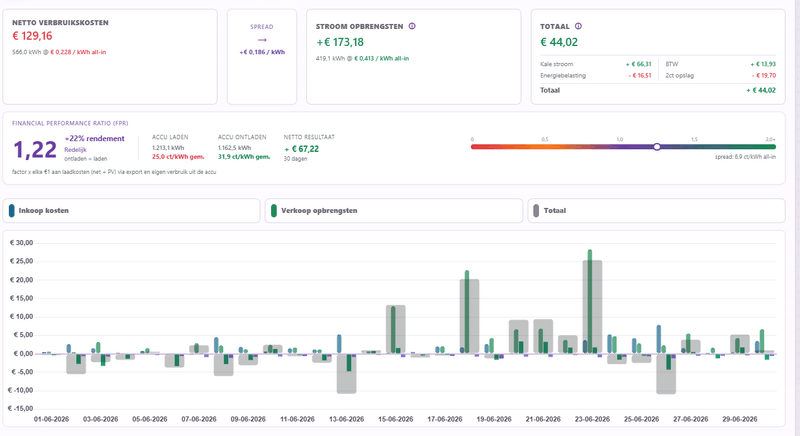Click the Energiebelasting row label
This screenshot has height=436, width=800.
point(563,75)
